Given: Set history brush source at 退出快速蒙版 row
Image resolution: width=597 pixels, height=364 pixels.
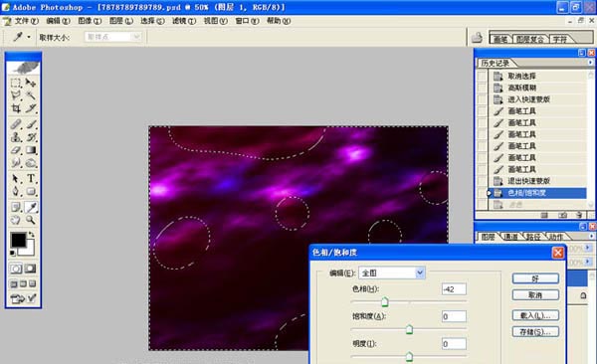Looking at the screenshot, I should point(482,181).
